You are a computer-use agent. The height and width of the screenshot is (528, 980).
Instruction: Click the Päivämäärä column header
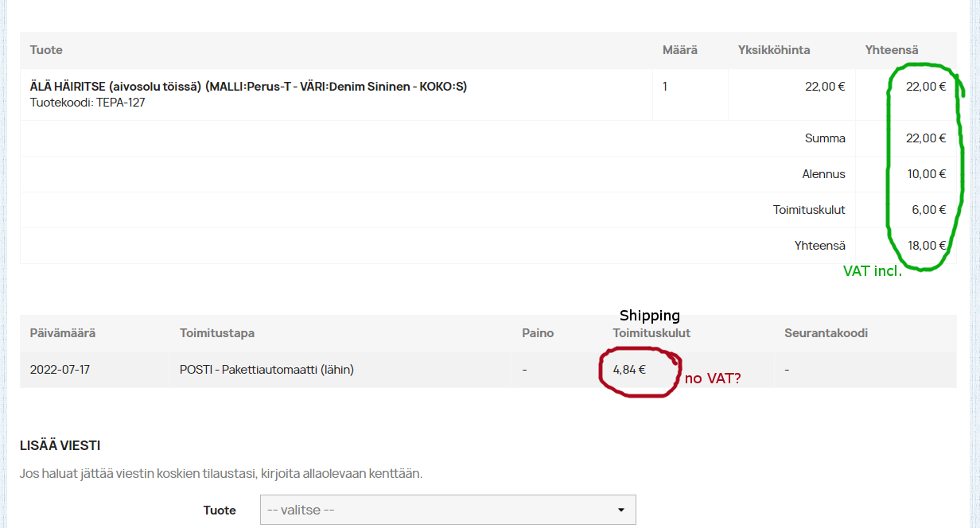click(x=63, y=333)
